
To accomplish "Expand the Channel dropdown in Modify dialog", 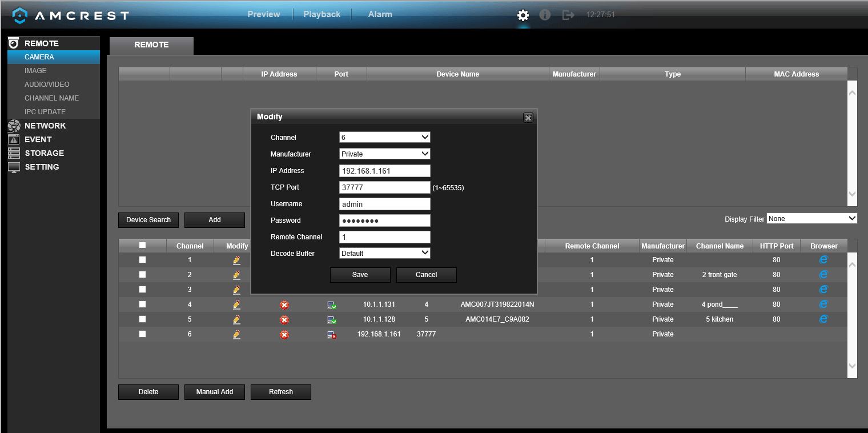I will [x=384, y=137].
